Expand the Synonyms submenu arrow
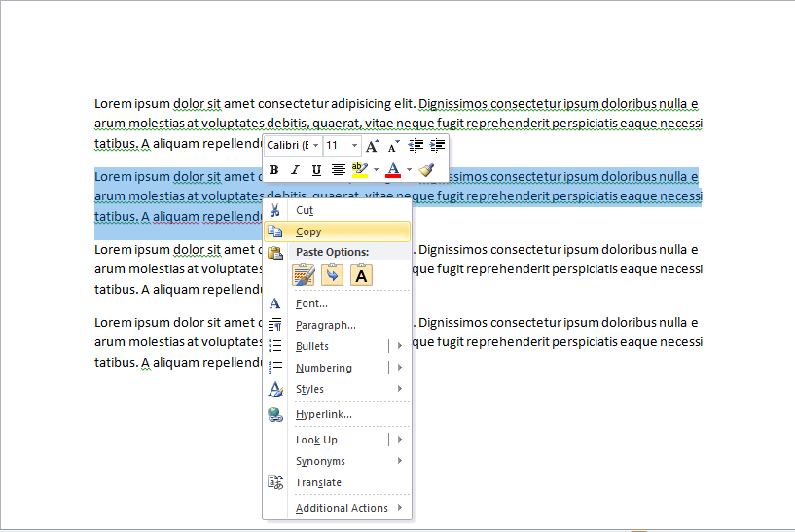 click(400, 461)
